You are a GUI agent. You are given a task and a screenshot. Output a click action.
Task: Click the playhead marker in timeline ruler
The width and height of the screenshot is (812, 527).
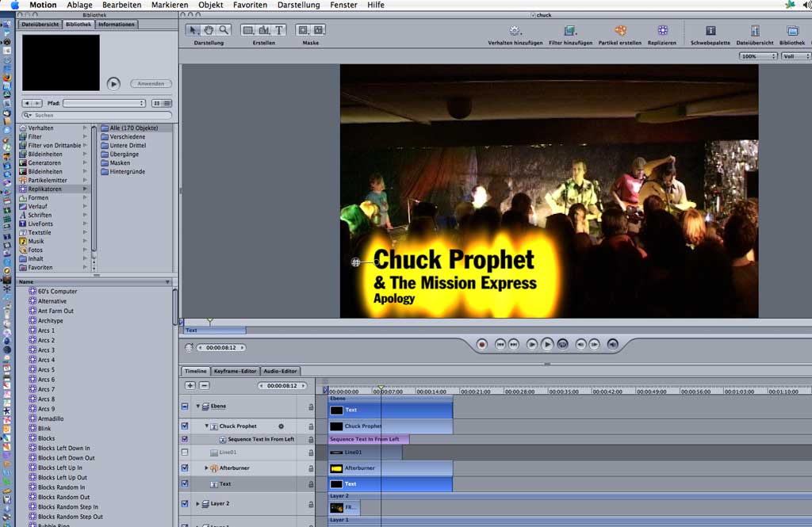click(x=381, y=388)
